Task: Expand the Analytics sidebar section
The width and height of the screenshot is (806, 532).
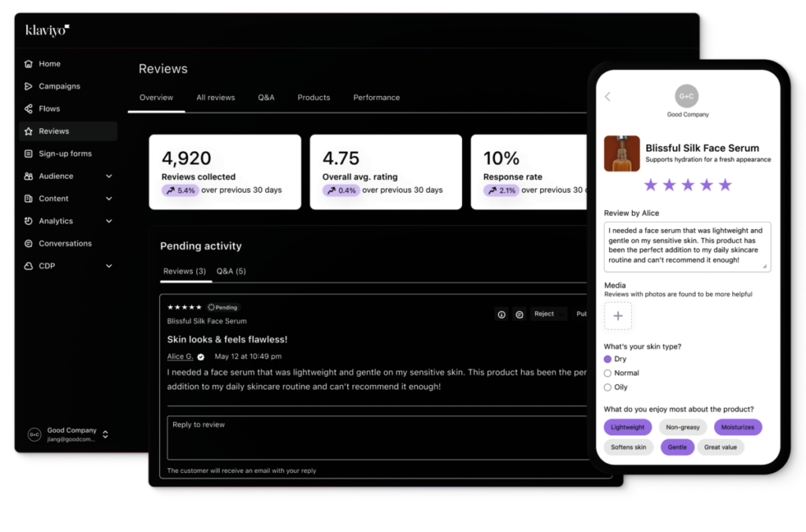Action: click(x=109, y=221)
